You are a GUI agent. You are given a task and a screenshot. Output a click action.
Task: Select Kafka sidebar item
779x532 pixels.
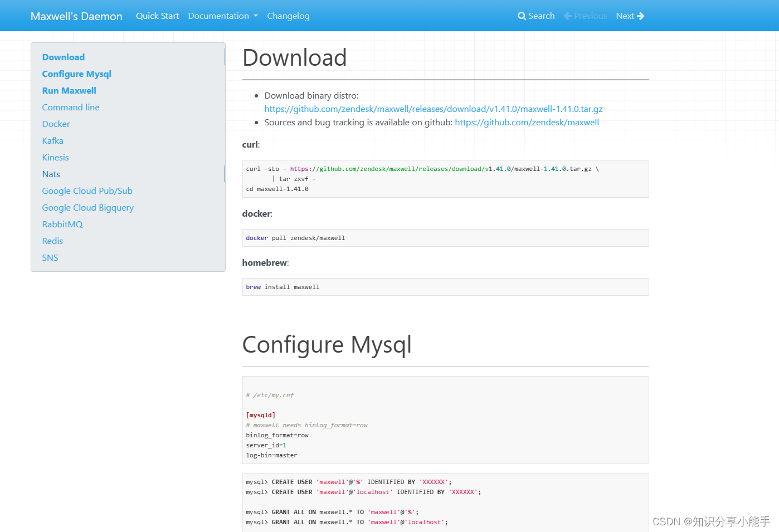53,140
